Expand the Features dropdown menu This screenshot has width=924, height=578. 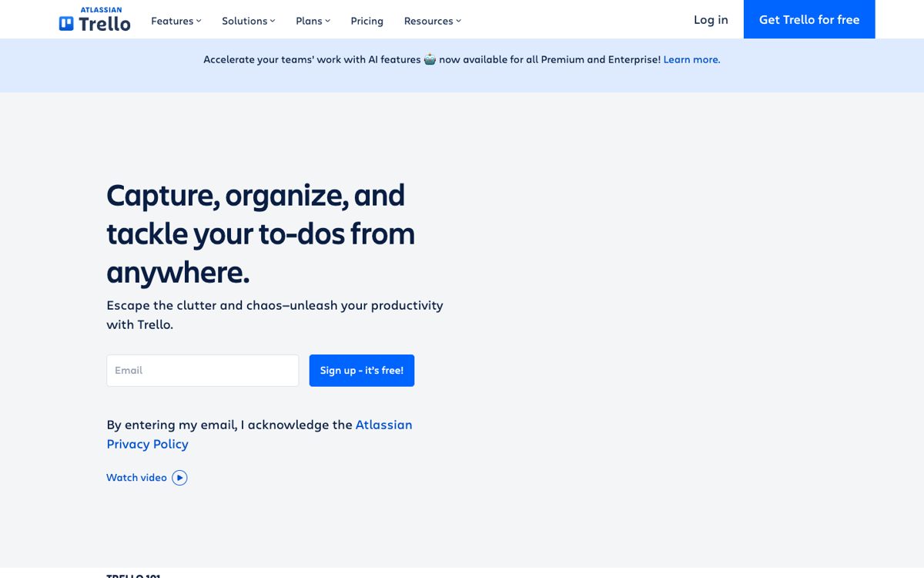(176, 21)
